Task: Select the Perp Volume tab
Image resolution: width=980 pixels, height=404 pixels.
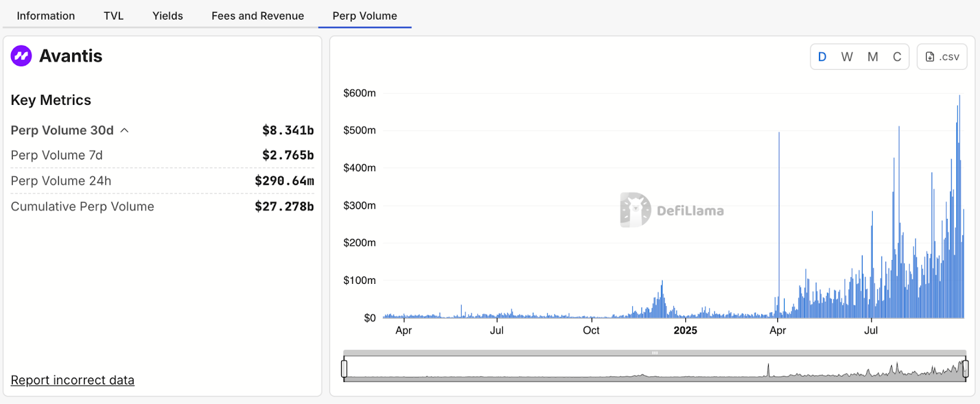Action: (364, 16)
